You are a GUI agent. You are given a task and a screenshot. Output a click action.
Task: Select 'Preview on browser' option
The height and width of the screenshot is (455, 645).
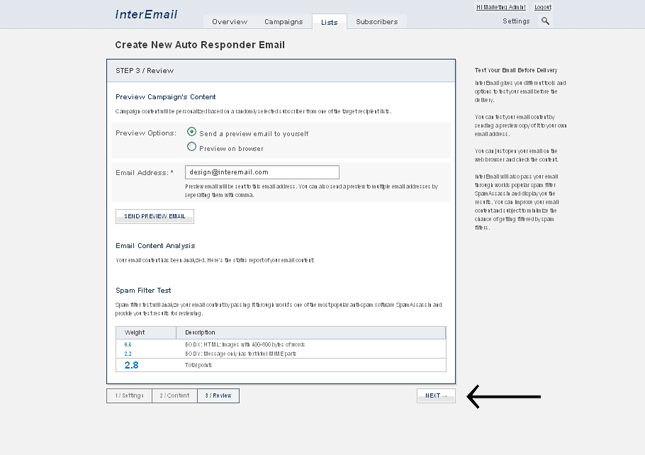tap(192, 147)
